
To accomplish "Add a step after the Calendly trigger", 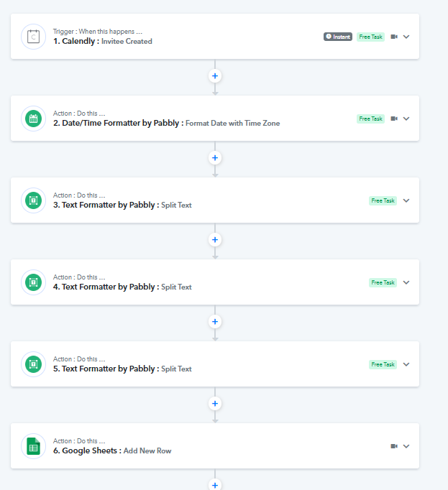I will pyautogui.click(x=215, y=75).
